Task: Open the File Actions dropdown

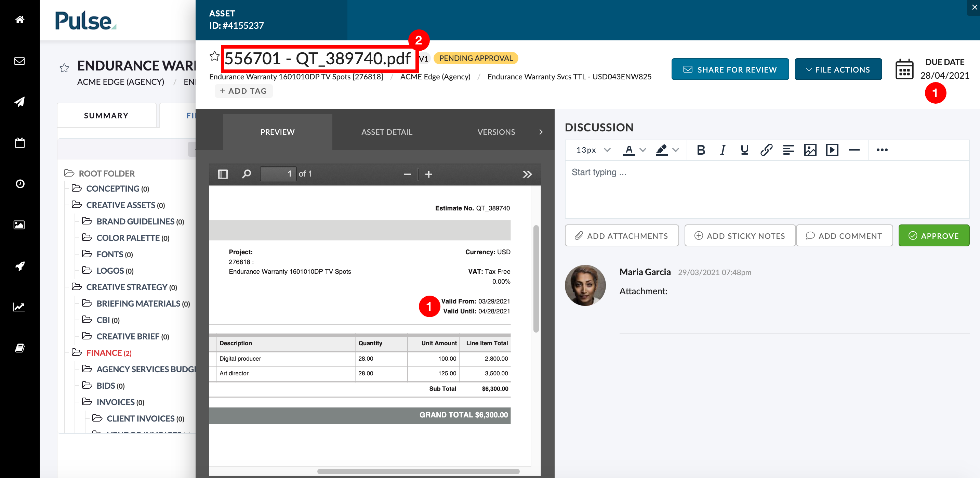Action: pyautogui.click(x=838, y=69)
